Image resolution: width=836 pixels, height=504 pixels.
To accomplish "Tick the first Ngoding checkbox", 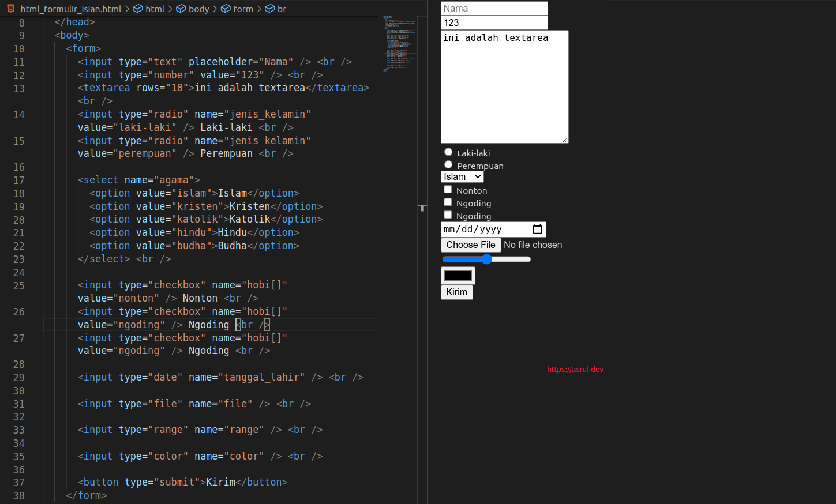I will 448,202.
